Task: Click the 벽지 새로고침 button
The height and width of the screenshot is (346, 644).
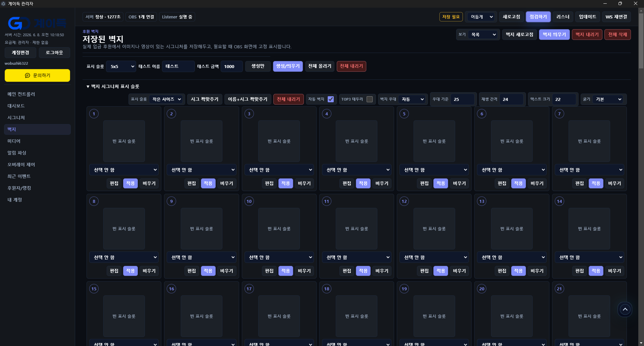Action: [x=519, y=35]
